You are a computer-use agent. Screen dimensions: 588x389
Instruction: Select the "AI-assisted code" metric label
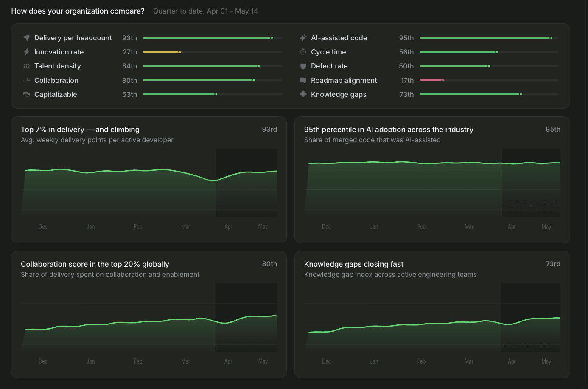point(339,38)
